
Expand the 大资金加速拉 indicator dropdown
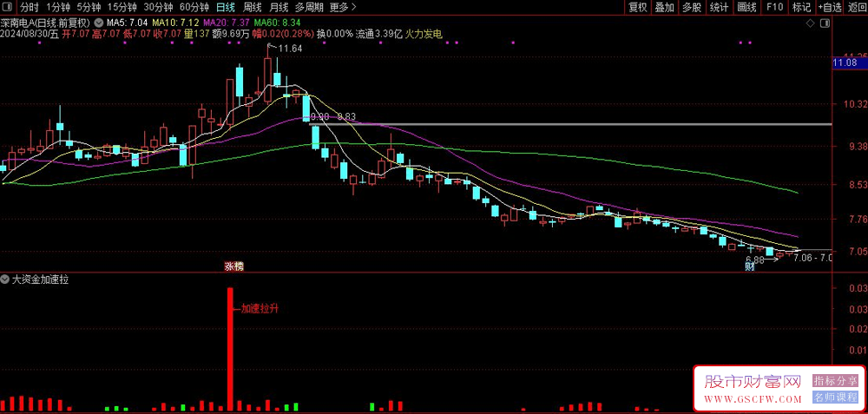coord(6,279)
